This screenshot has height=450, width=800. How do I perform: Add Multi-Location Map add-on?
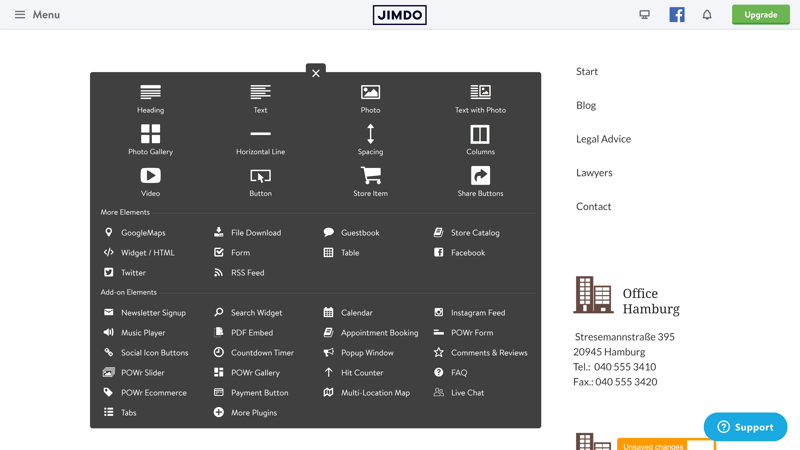click(367, 392)
